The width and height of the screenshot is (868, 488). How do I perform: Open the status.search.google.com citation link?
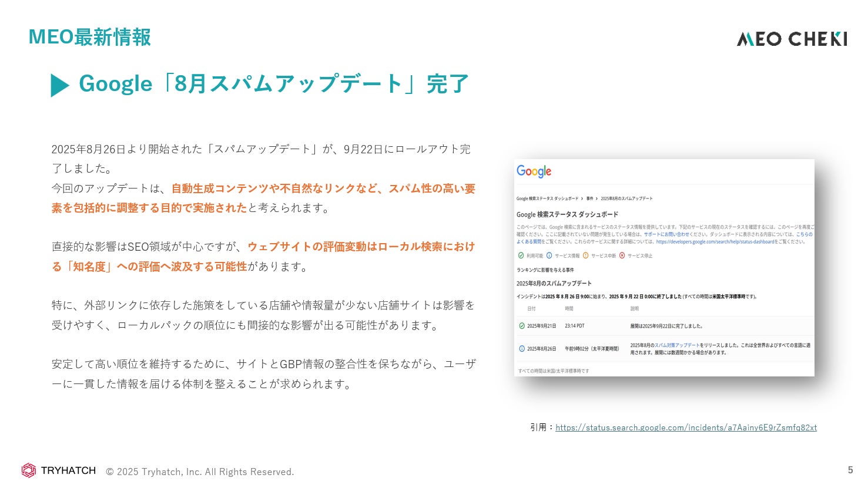[x=686, y=428]
